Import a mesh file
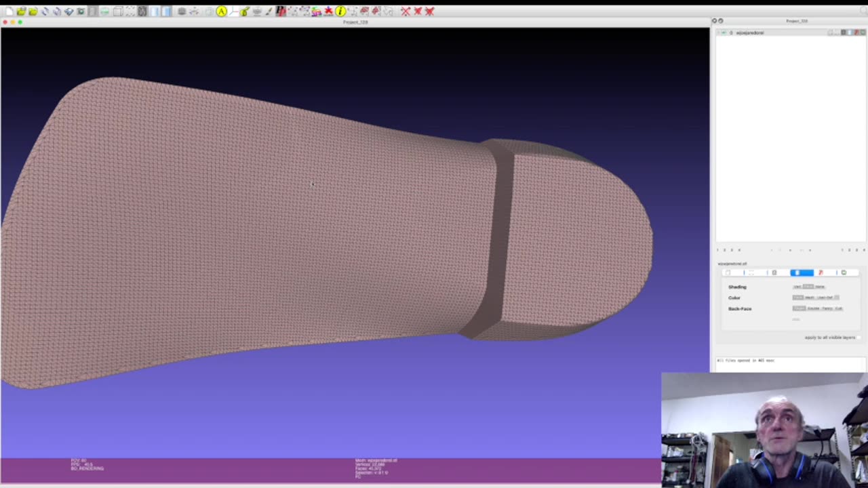The width and height of the screenshot is (868, 488). tap(33, 11)
